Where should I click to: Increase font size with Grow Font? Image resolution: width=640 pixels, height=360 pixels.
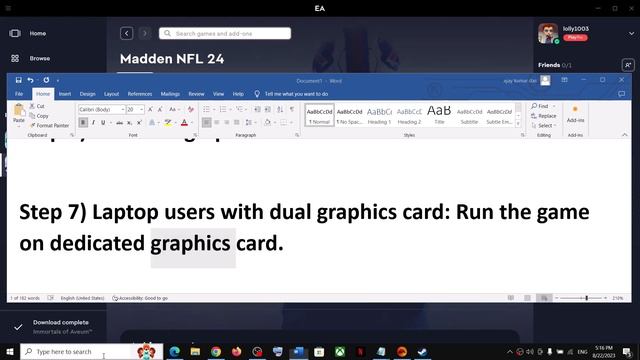pos(150,109)
